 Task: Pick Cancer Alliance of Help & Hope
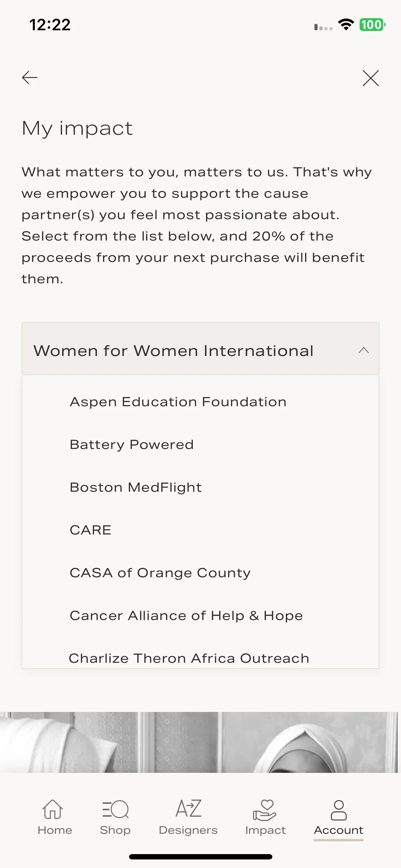coord(186,616)
